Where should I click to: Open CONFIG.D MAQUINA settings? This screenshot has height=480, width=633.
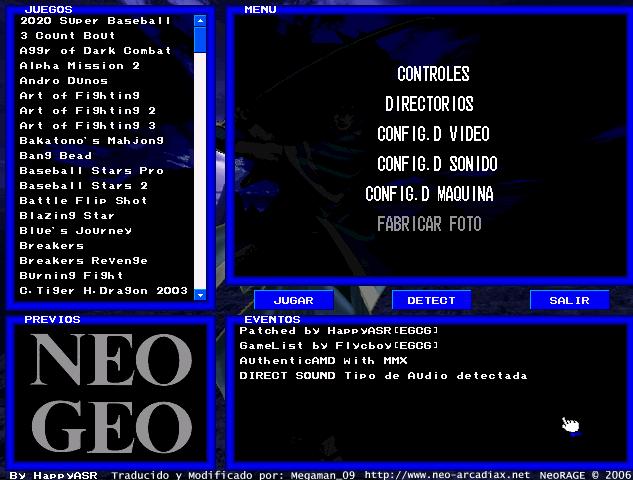[429, 194]
